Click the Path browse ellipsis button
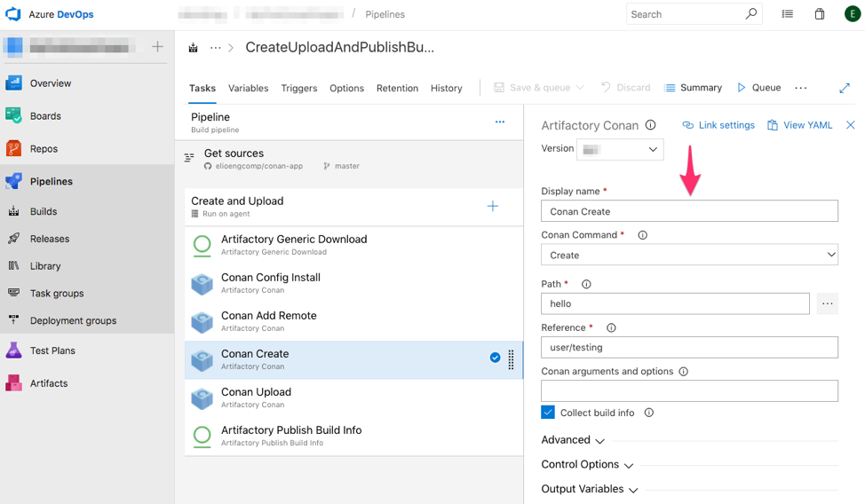Image resolution: width=865 pixels, height=504 pixels. point(827,303)
